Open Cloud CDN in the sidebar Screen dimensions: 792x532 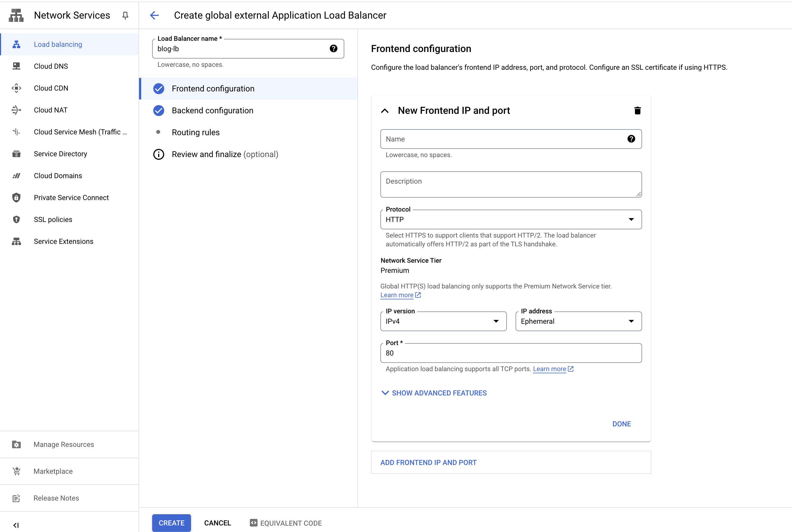coord(69,88)
